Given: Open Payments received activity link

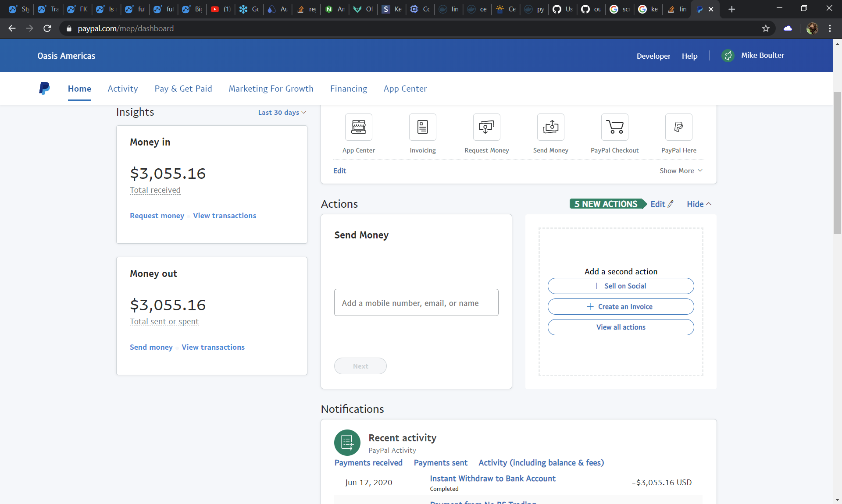Looking at the screenshot, I should pos(368,463).
